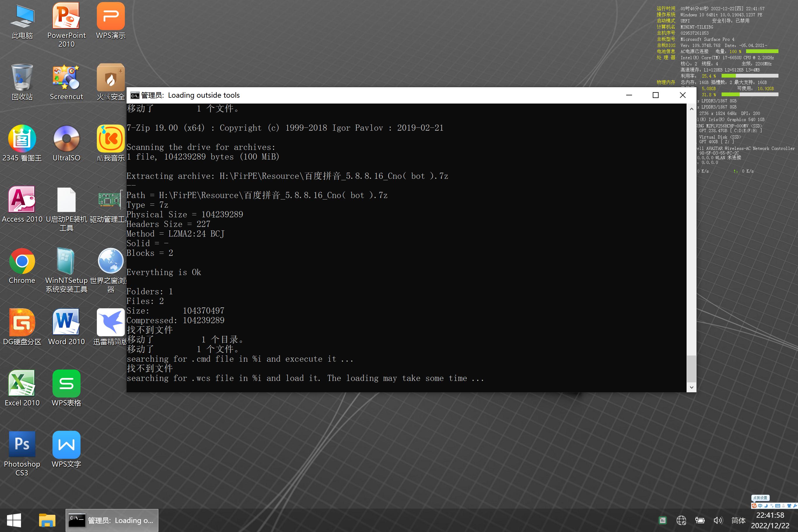
Task: Open the Windows Start menu
Action: click(14, 520)
